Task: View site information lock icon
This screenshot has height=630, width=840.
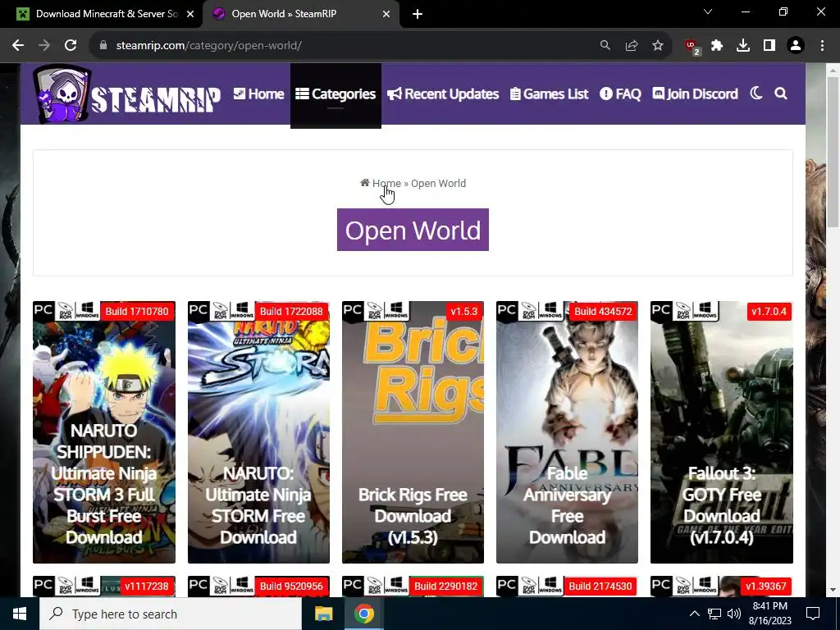Action: [x=103, y=46]
